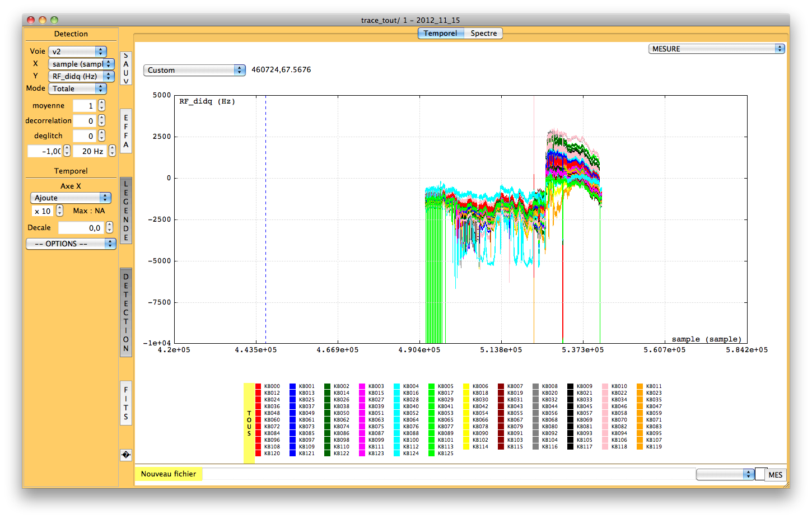Screen dimensions: 812x519
Task: Click the Decale stepper arrows
Action: (109, 228)
